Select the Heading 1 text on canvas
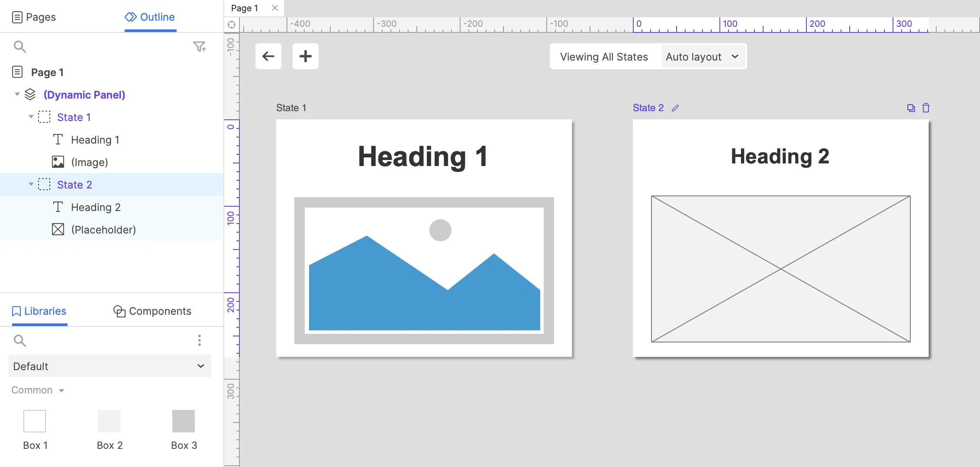Image resolution: width=980 pixels, height=467 pixels. 423,157
